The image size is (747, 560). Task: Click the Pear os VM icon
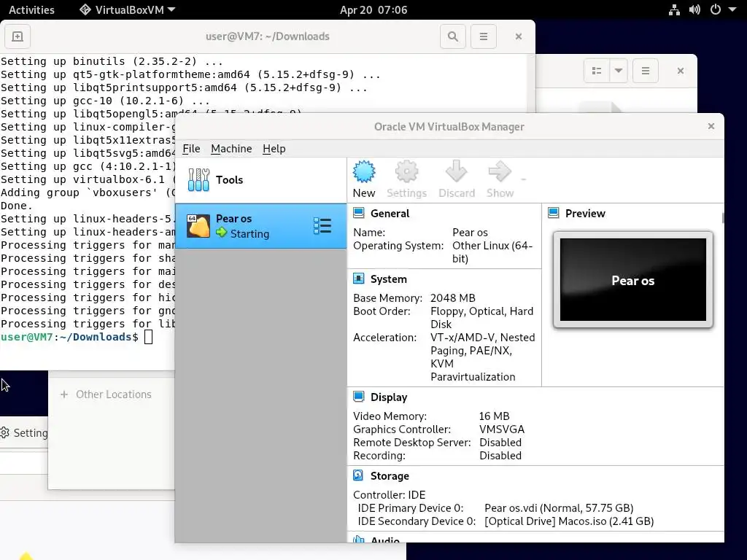click(198, 226)
